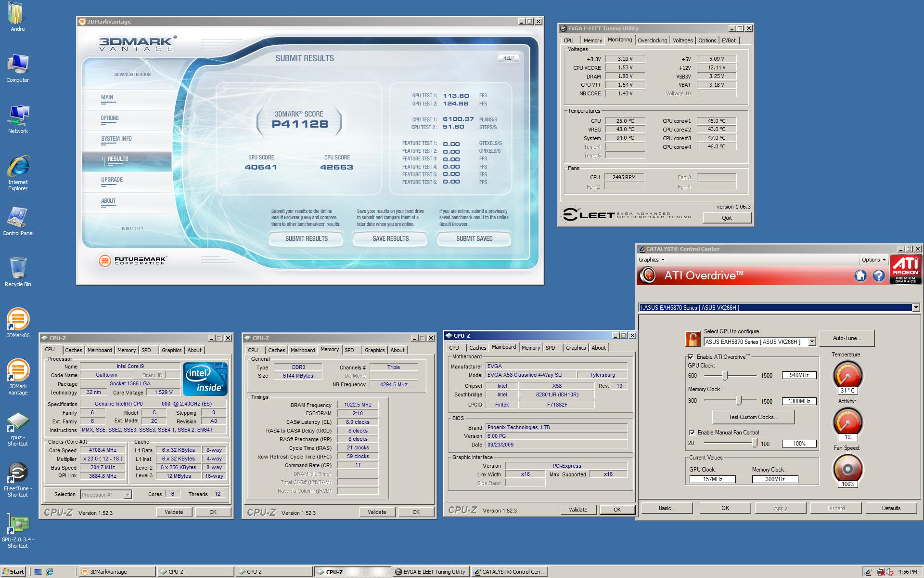Click Auto-Tune button in Overdrive

847,338
